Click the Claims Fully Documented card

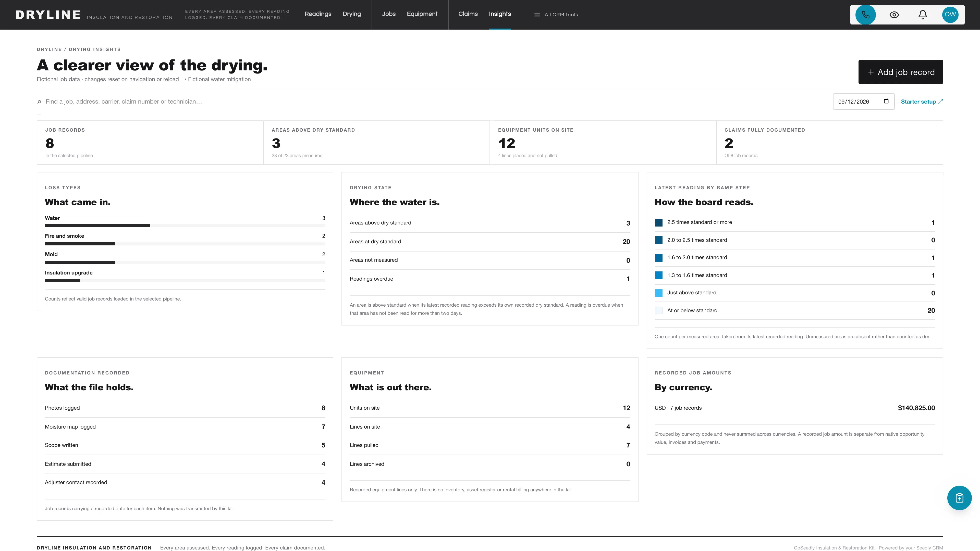829,143
